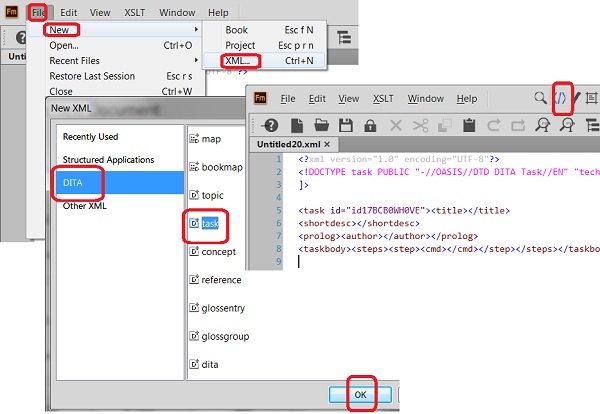Select topic in the DITA list
Image resolution: width=600 pixels, height=414 pixels.
[x=212, y=195]
